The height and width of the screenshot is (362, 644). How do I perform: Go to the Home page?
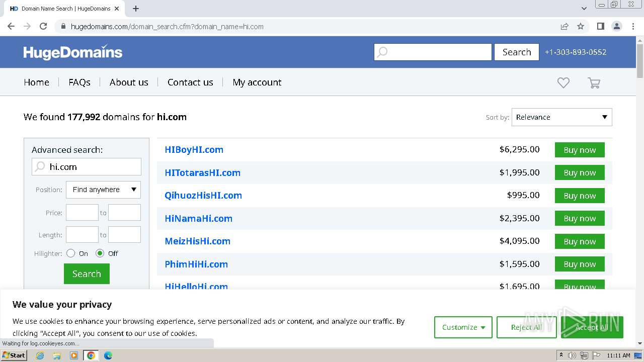(x=36, y=82)
